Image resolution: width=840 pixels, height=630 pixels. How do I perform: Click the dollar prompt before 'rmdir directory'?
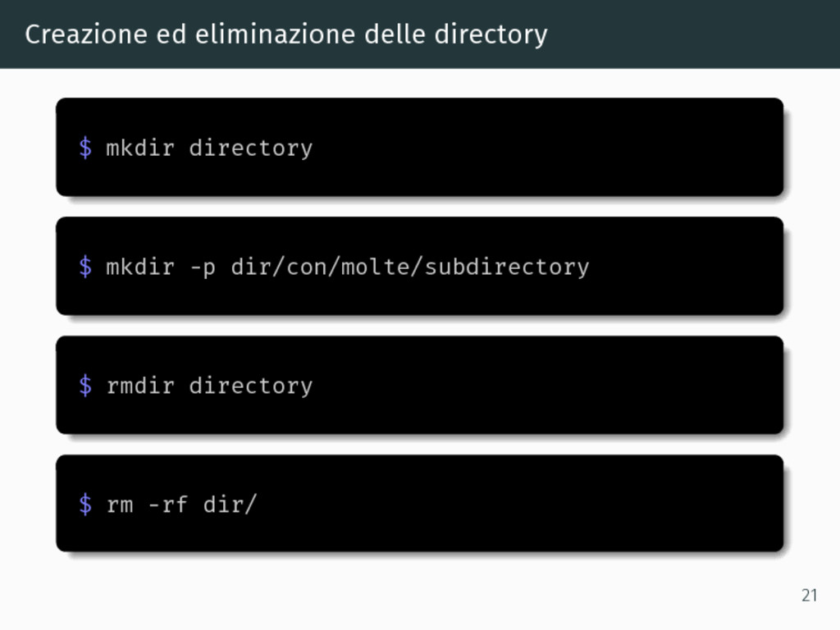click(x=85, y=386)
